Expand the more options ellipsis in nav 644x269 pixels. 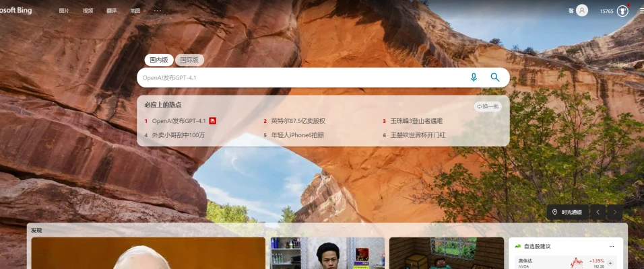coord(158,11)
